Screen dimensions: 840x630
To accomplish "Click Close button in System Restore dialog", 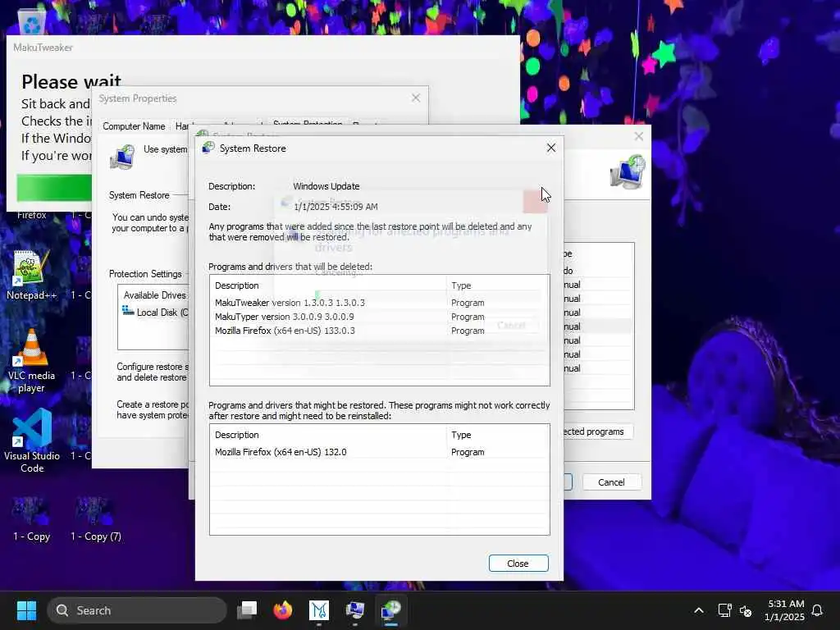I will tap(518, 563).
